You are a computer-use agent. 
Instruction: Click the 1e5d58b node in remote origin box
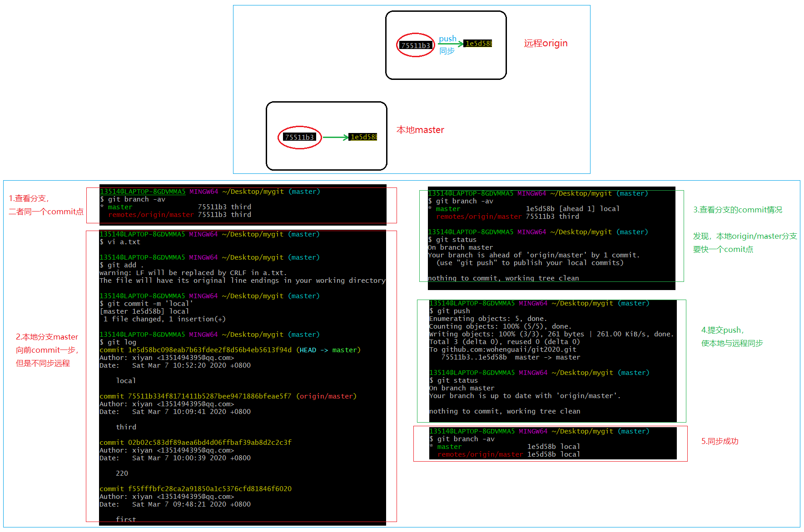(478, 44)
